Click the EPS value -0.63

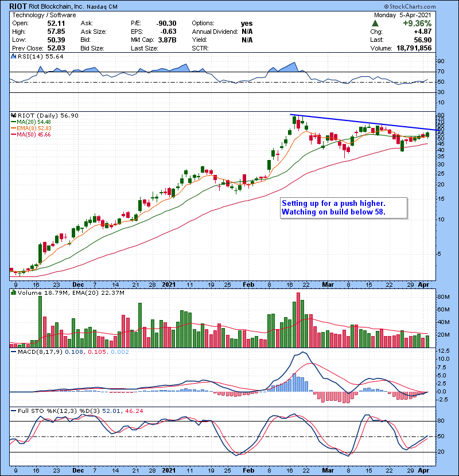pos(169,32)
